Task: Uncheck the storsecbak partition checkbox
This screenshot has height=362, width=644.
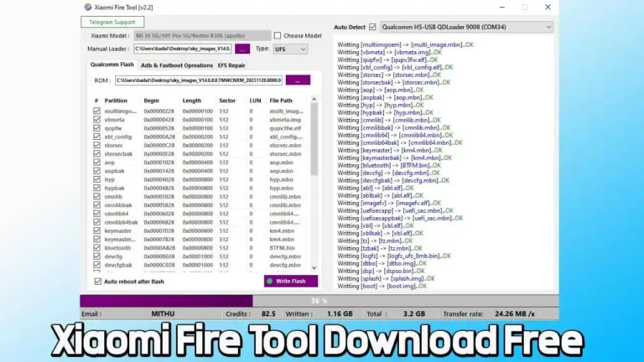Action: pyautogui.click(x=96, y=153)
